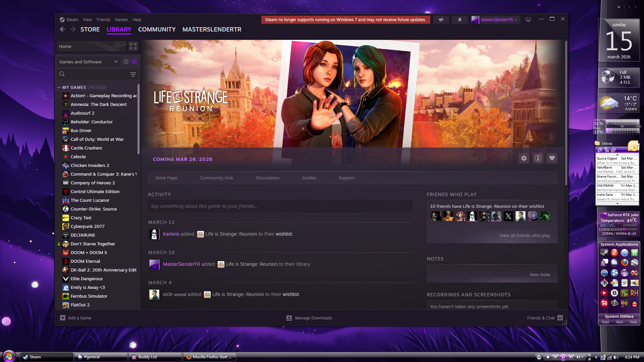This screenshot has height=362, width=644.
Task: Open the Store Page link
Action: pos(166,178)
